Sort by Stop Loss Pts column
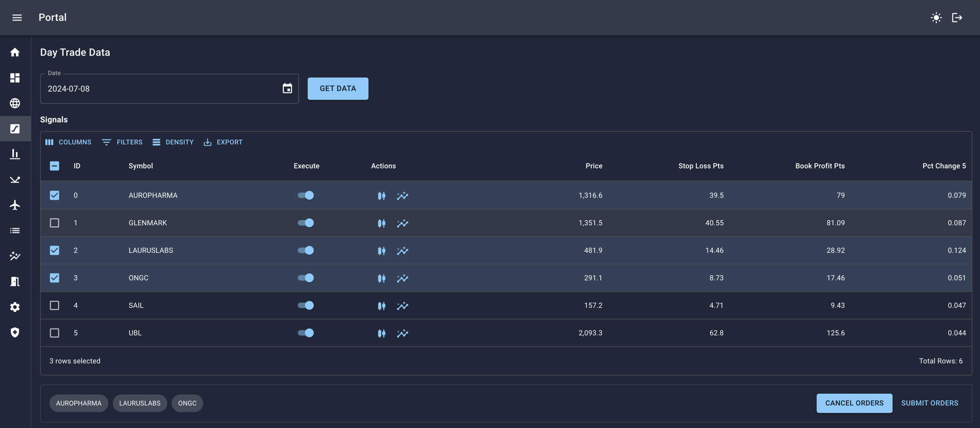 (701, 166)
